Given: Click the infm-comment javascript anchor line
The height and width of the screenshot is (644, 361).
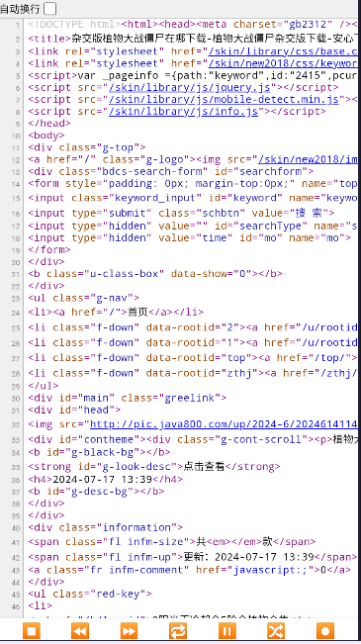Looking at the screenshot, I should (190, 570).
